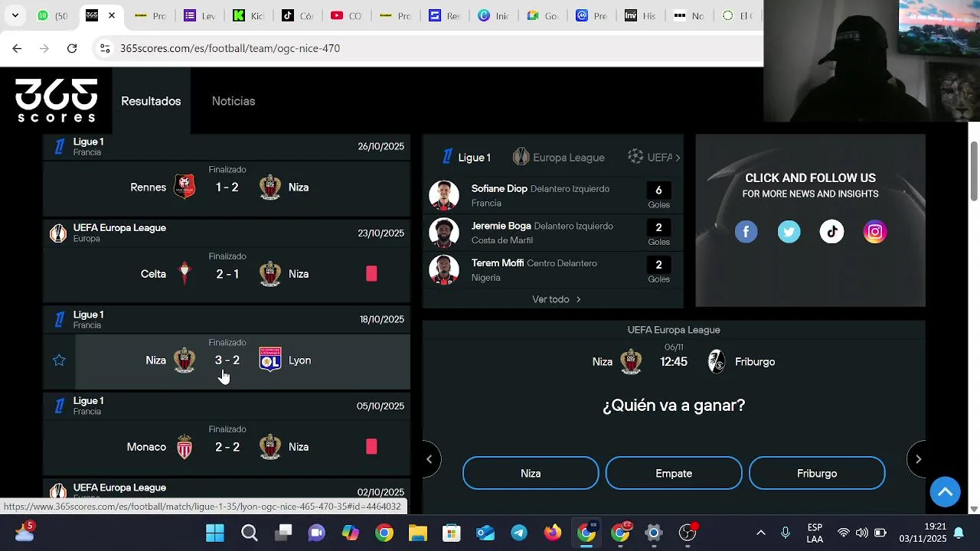The width and height of the screenshot is (980, 551).
Task: Click the Monaco team crest
Action: pyautogui.click(x=185, y=447)
